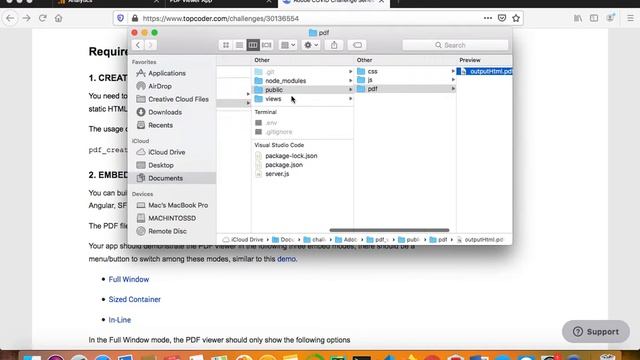Click Firefox forward arrow
The width and height of the screenshot is (640, 360).
coord(27,18)
